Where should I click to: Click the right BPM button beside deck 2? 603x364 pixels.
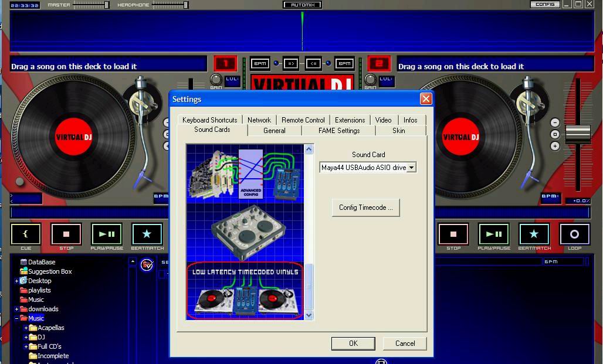(x=344, y=63)
